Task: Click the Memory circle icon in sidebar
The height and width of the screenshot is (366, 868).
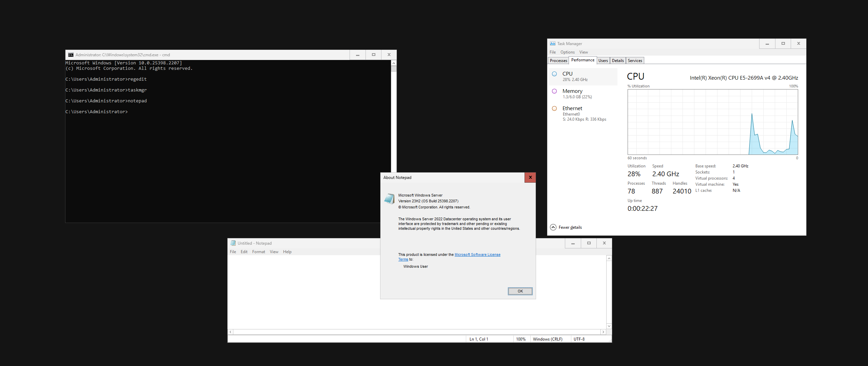Action: click(554, 91)
